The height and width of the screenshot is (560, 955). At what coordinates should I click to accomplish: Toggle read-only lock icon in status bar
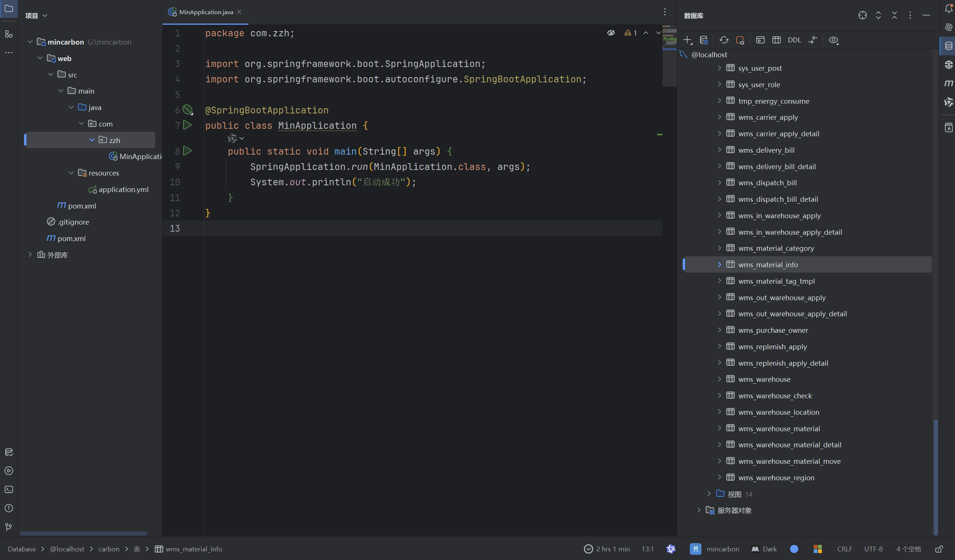tap(939, 549)
